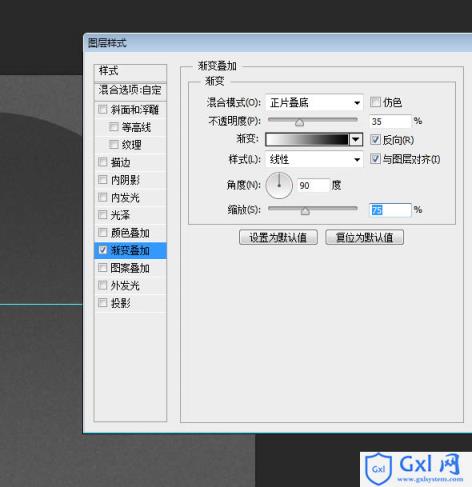Select the 图案叠加 style entry

coord(130,268)
